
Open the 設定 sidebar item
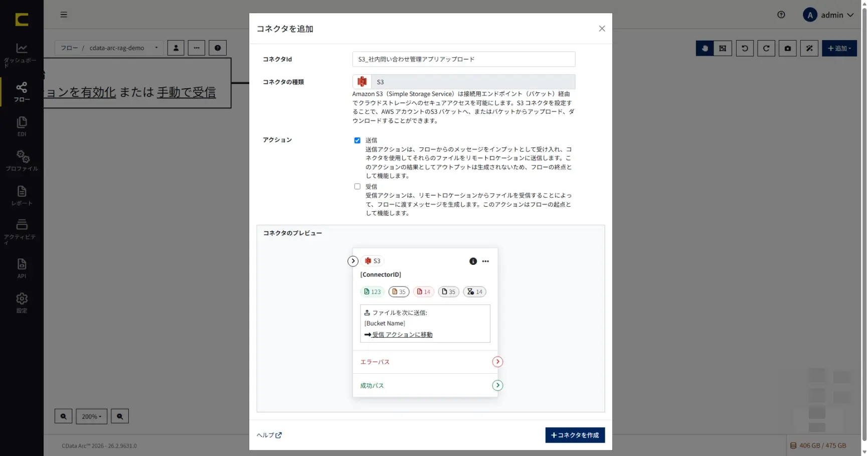pos(22,303)
